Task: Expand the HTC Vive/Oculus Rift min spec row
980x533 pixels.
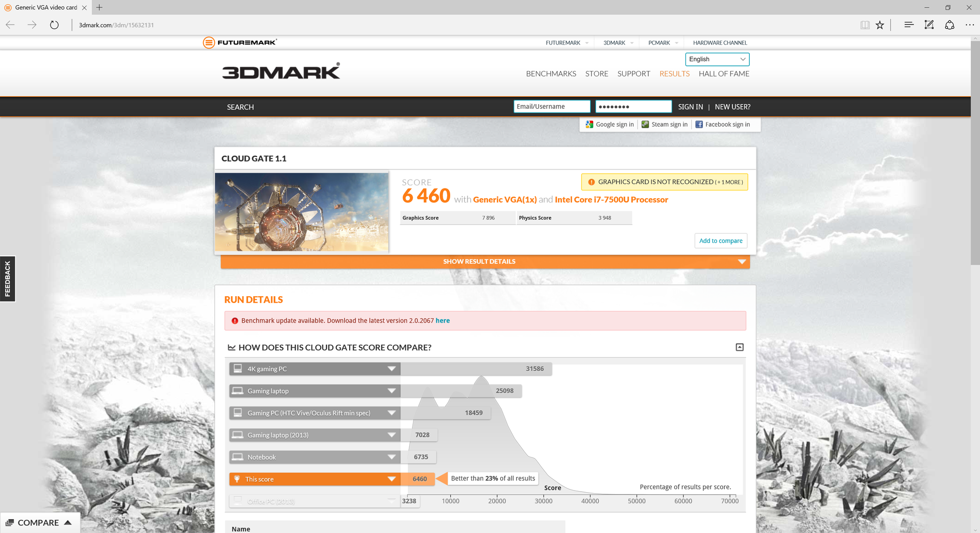Action: [x=391, y=413]
